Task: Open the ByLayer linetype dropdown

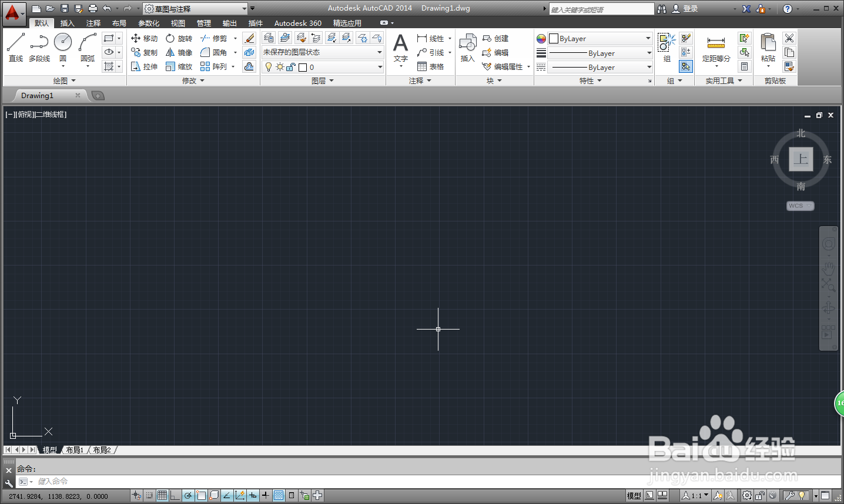Action: pos(600,68)
